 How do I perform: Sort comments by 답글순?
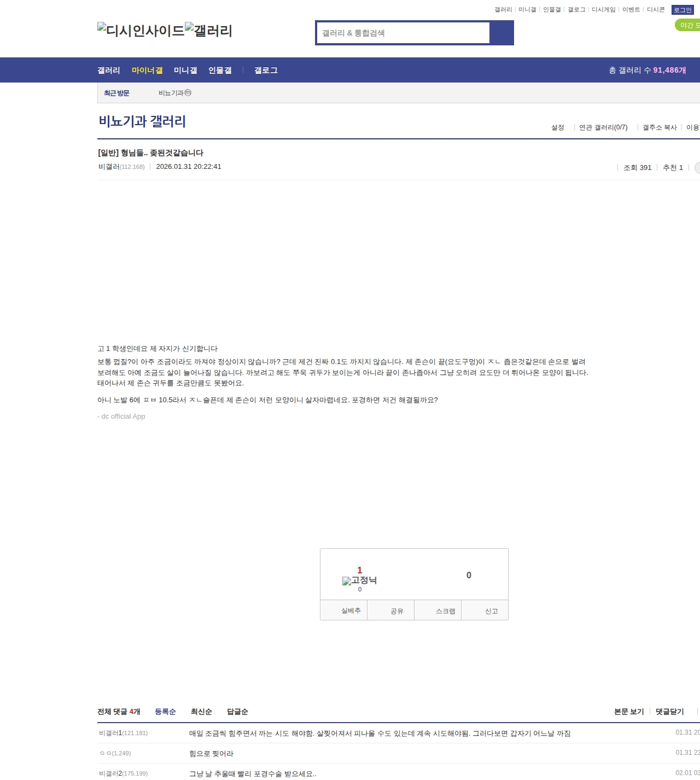pyautogui.click(x=237, y=712)
